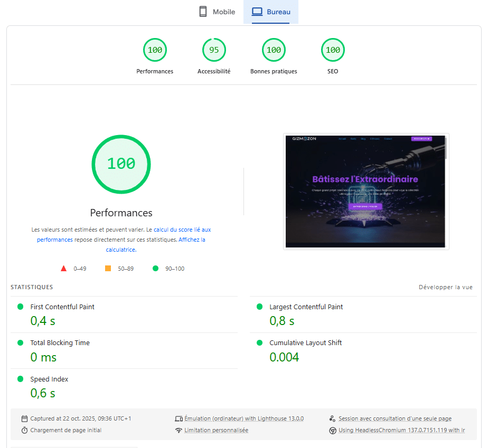The image size is (488, 448).
Task: Click the orange square 50–89 legend icon
Action: [x=108, y=269]
